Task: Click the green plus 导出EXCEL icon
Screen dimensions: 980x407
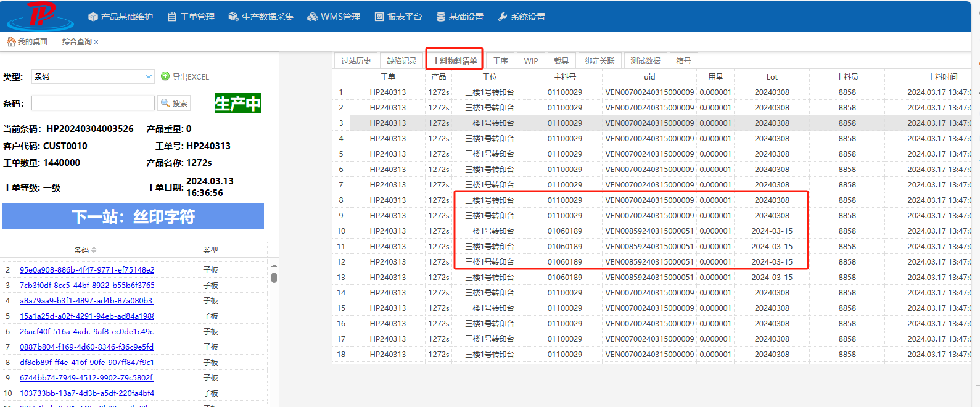Action: (165, 76)
